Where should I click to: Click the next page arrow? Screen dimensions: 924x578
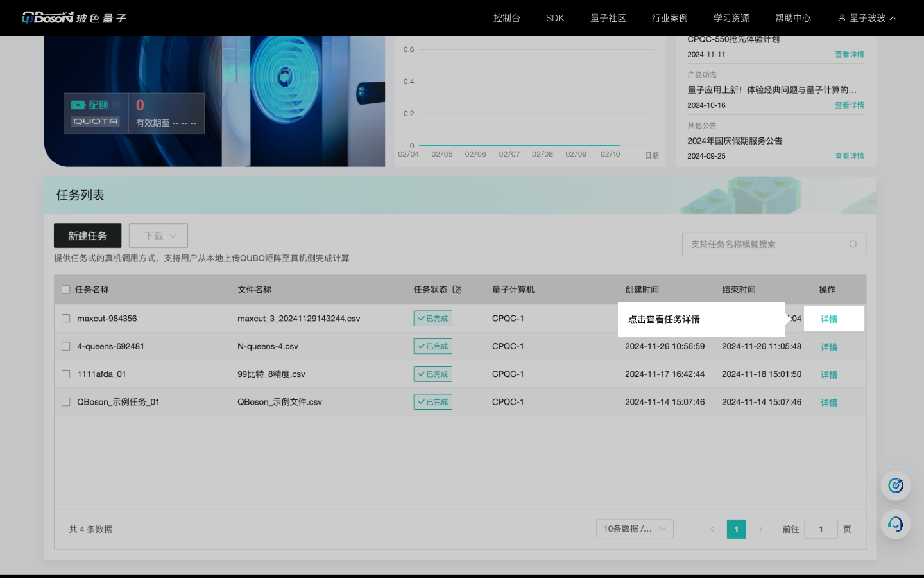(x=761, y=529)
